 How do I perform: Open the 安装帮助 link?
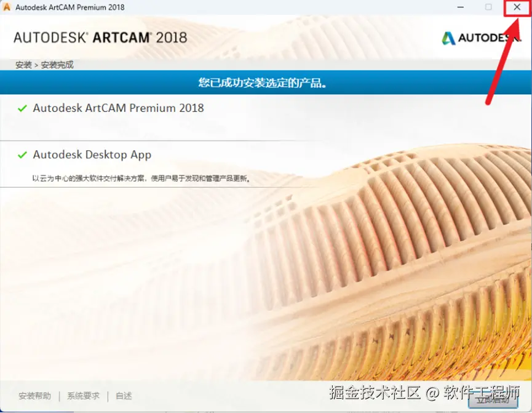(34, 396)
